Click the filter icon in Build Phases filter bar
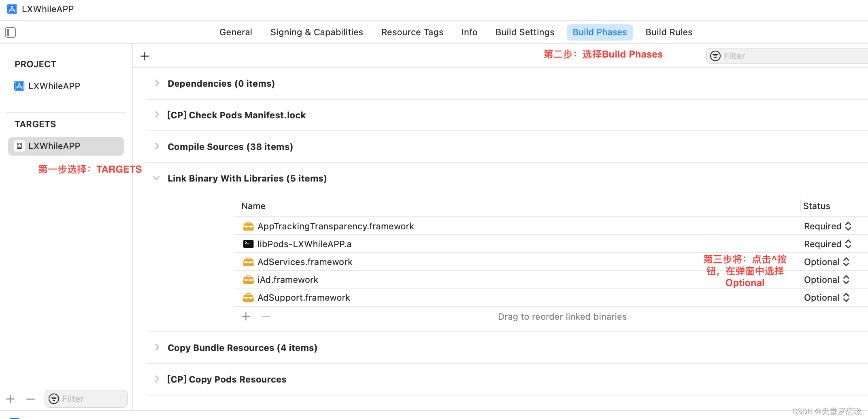Viewport: 868px width, 419px height. (x=715, y=56)
